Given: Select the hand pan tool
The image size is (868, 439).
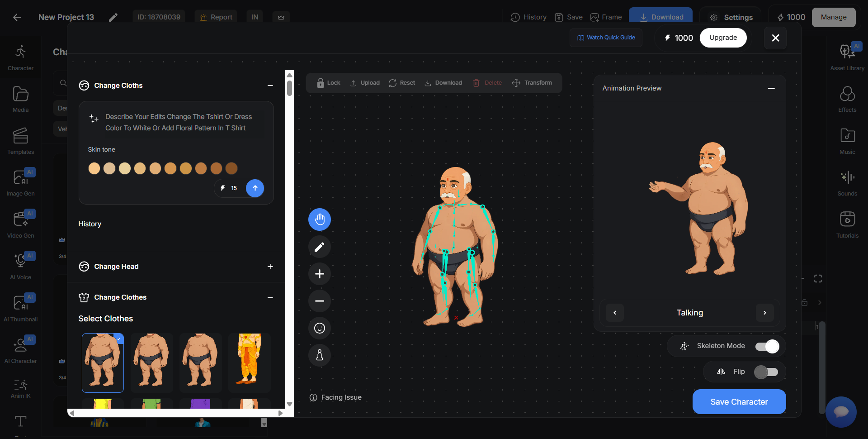Looking at the screenshot, I should point(320,219).
